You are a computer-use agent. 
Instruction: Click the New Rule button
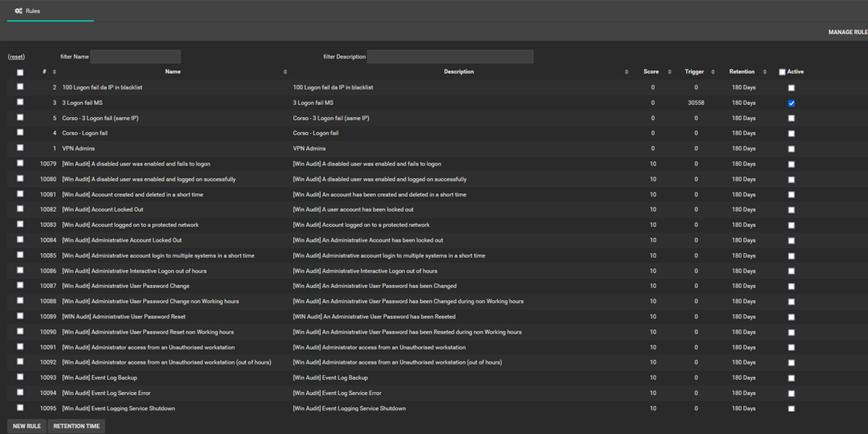click(x=27, y=426)
